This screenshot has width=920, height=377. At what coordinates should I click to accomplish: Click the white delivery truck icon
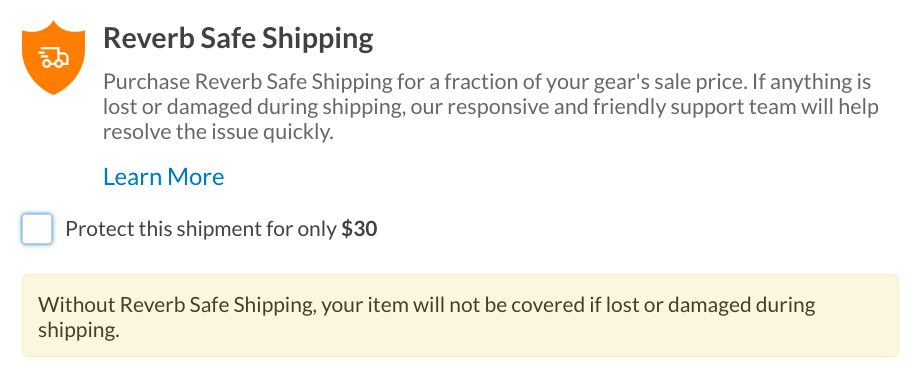click(x=53, y=57)
